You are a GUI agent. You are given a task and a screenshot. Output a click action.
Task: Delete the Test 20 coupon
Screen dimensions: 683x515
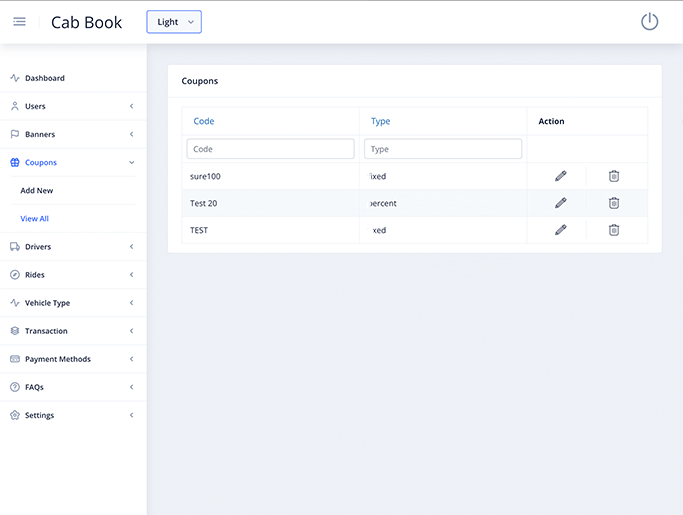point(614,203)
